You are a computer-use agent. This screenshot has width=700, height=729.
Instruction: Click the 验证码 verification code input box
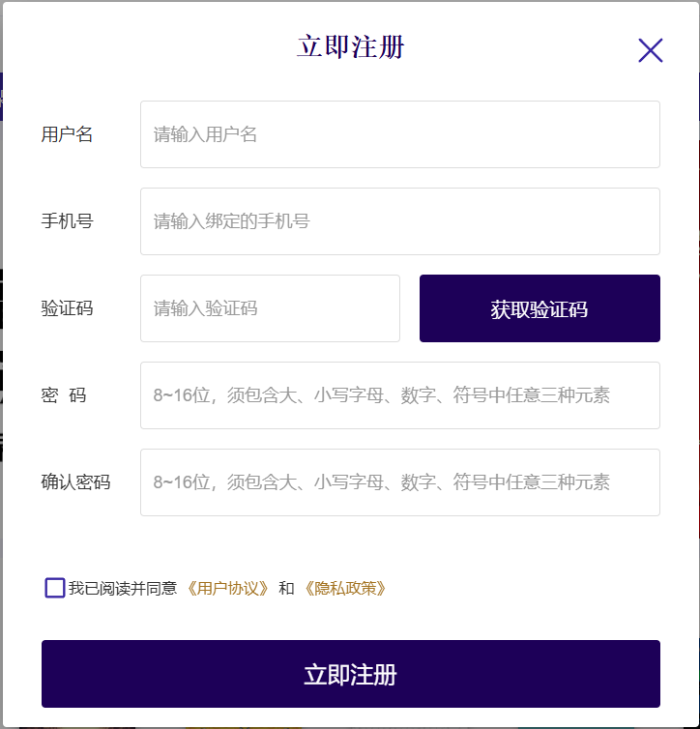click(x=270, y=308)
